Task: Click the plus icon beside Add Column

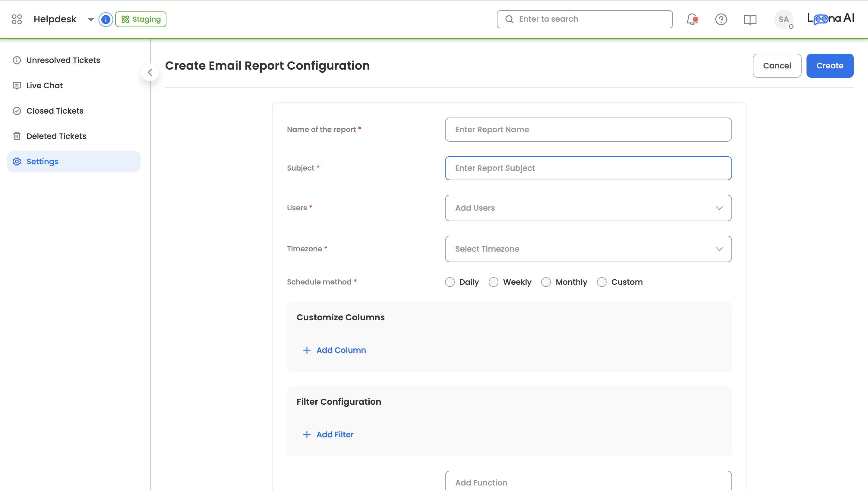Action: click(x=307, y=350)
